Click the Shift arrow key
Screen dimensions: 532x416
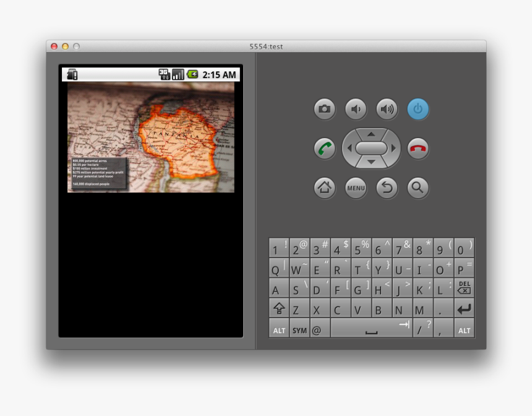click(x=279, y=308)
